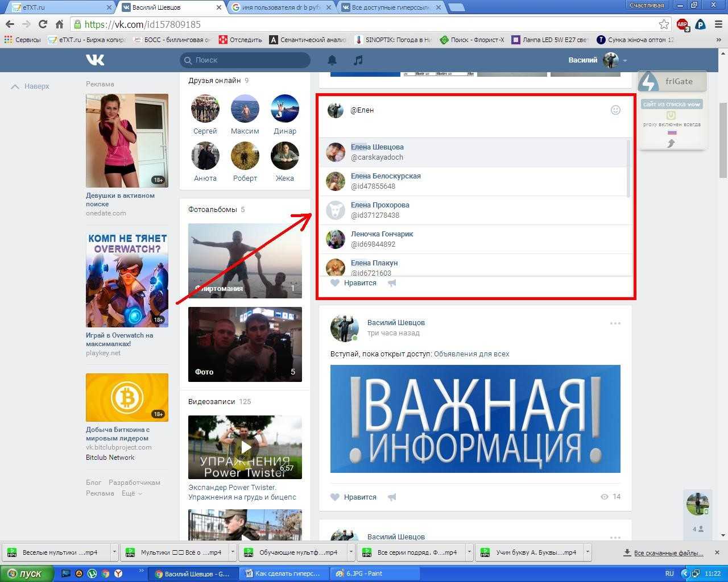Open the notifications bell icon

[x=332, y=60]
